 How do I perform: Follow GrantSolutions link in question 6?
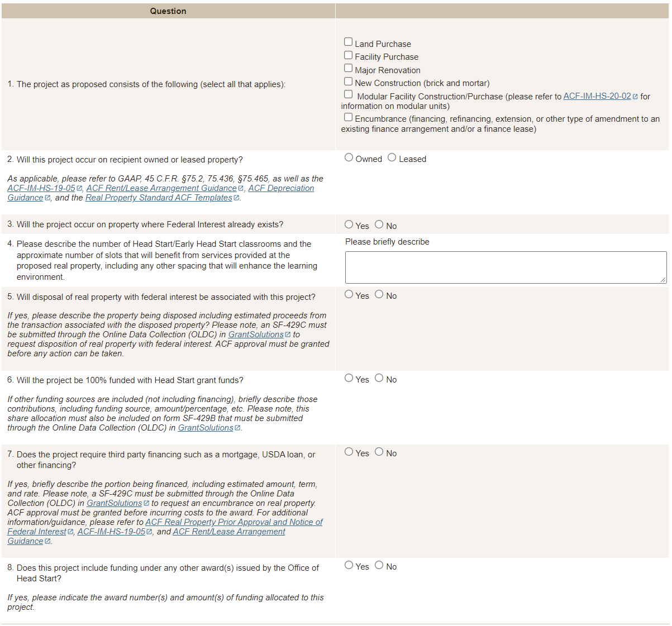(205, 428)
